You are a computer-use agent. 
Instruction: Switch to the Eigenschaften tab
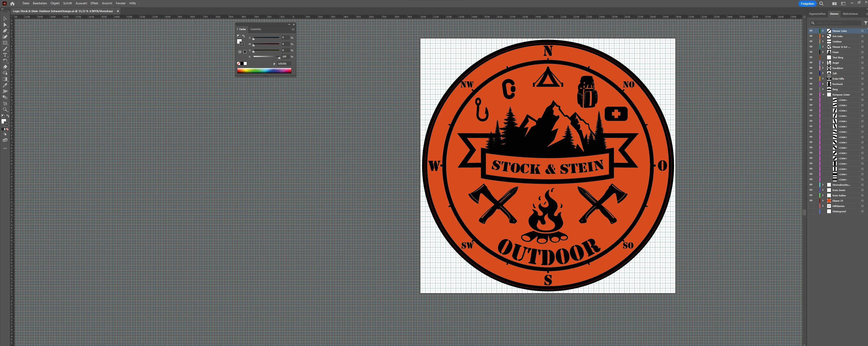point(817,14)
